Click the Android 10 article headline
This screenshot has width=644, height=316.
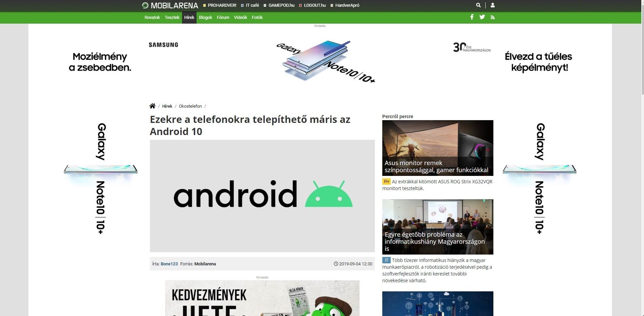pyautogui.click(x=250, y=125)
